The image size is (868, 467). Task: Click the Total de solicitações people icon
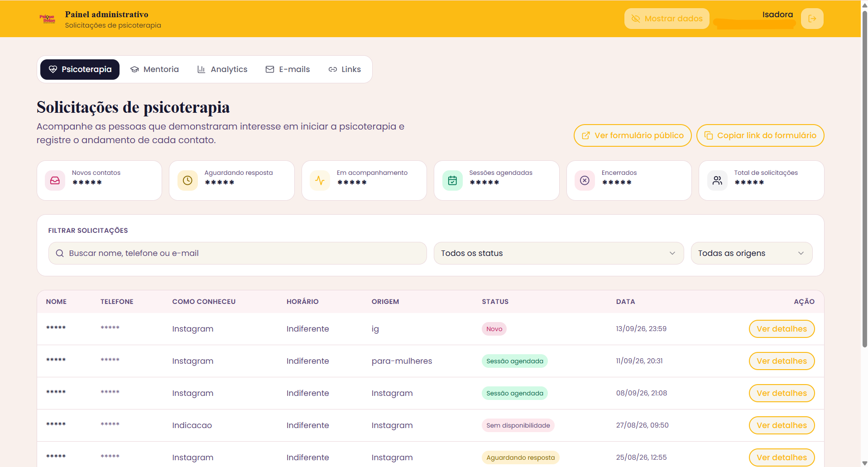pyautogui.click(x=717, y=180)
